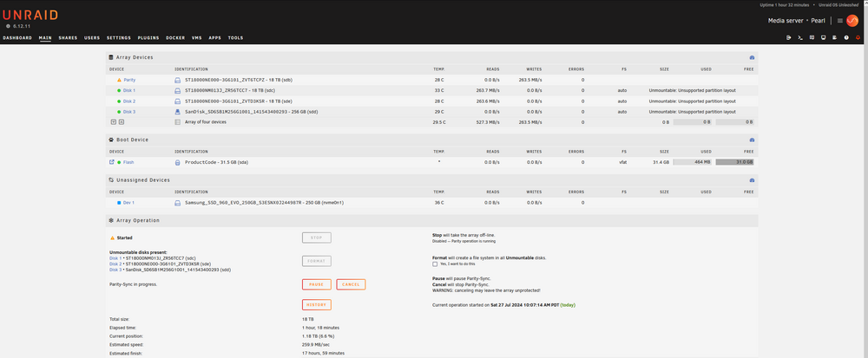Click the info monitor icon in header toolbar
Viewport: 868px width, 358px height.
click(x=823, y=37)
